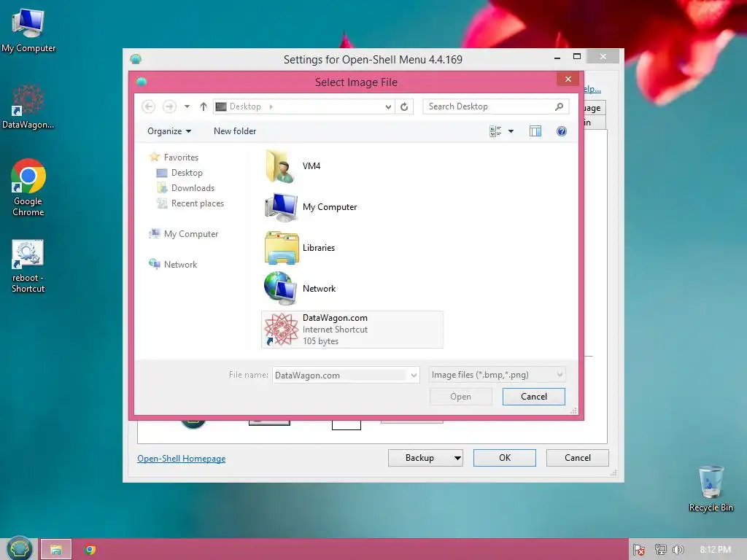Expand the Backup dropdown arrow
The width and height of the screenshot is (747, 560).
[457, 458]
